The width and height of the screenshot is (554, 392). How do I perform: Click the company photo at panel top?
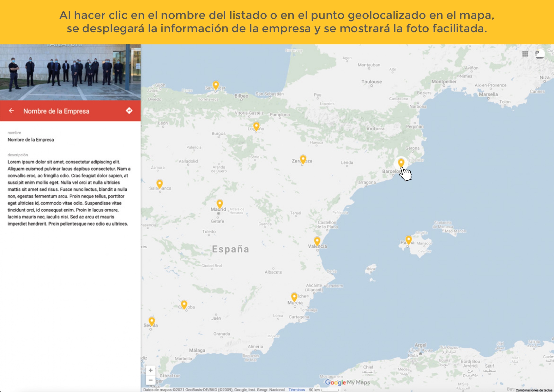[x=70, y=72]
